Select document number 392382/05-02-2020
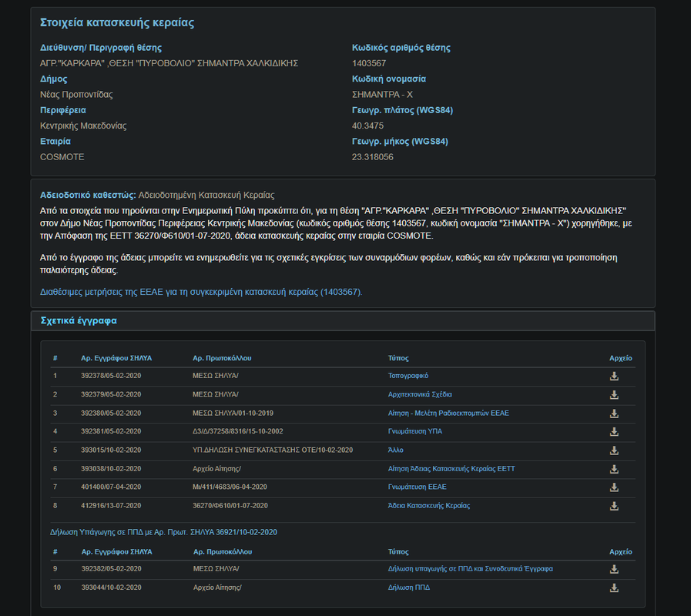The width and height of the screenshot is (691, 616). coord(112,569)
